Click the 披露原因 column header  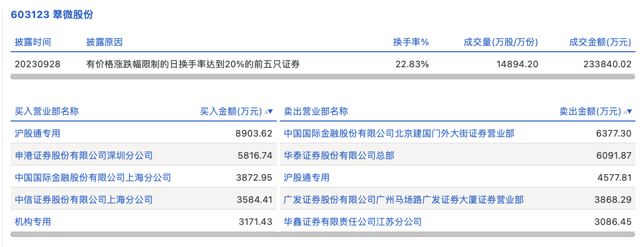click(x=104, y=42)
